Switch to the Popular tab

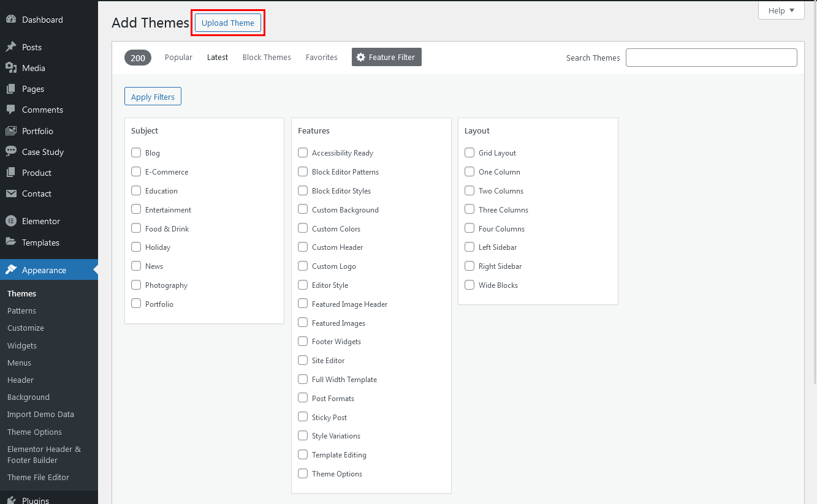coord(178,57)
